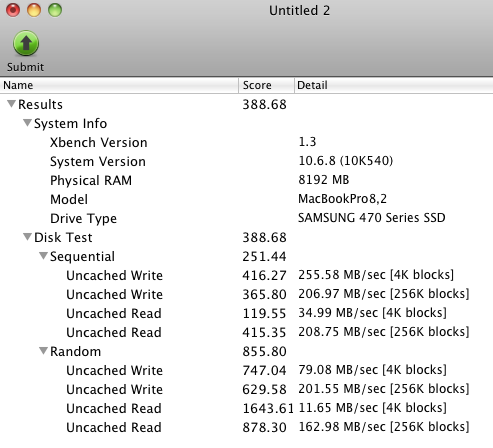
Task: Select the row with score 416.27
Action: coord(246,275)
